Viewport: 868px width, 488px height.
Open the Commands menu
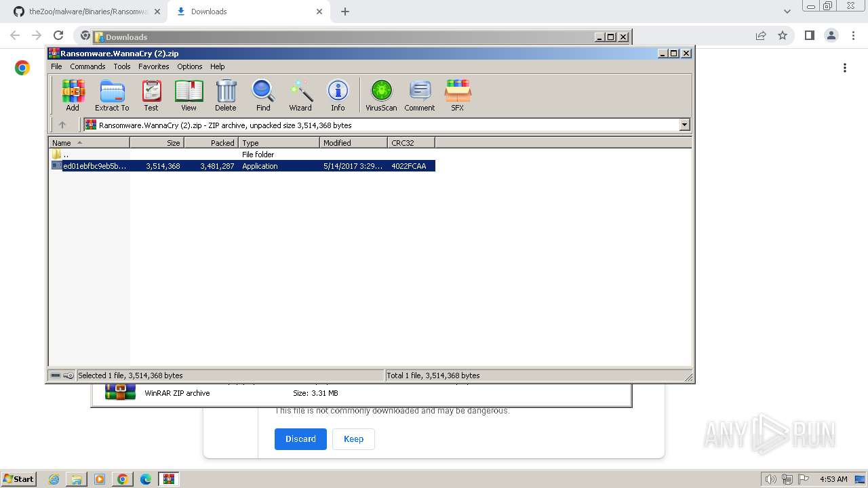pos(87,66)
